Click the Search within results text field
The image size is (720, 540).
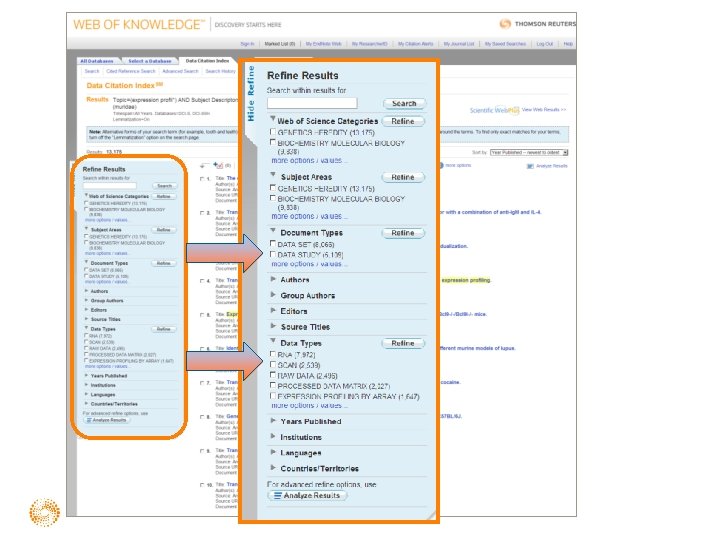pos(312,103)
